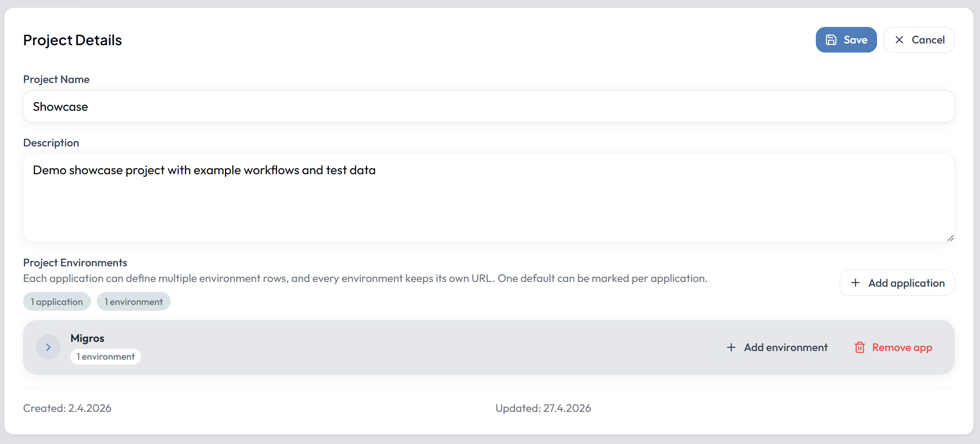980x444 pixels.
Task: Click the X icon beside Cancel
Action: pyautogui.click(x=899, y=40)
